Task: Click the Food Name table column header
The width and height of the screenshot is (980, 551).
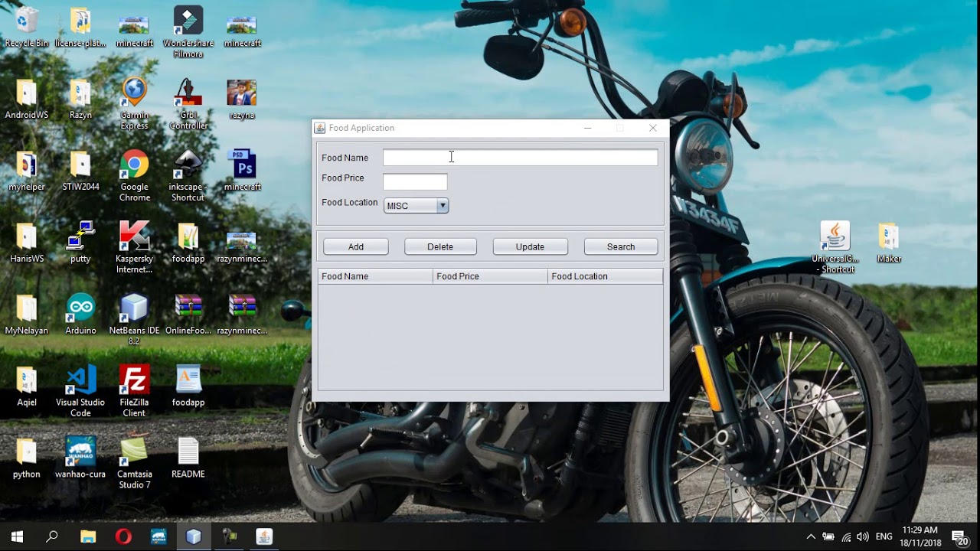Action: pos(375,276)
